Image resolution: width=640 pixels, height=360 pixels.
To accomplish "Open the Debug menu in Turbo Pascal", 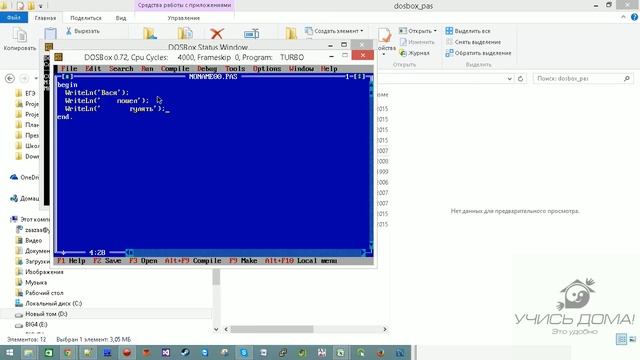I will click(x=207, y=69).
